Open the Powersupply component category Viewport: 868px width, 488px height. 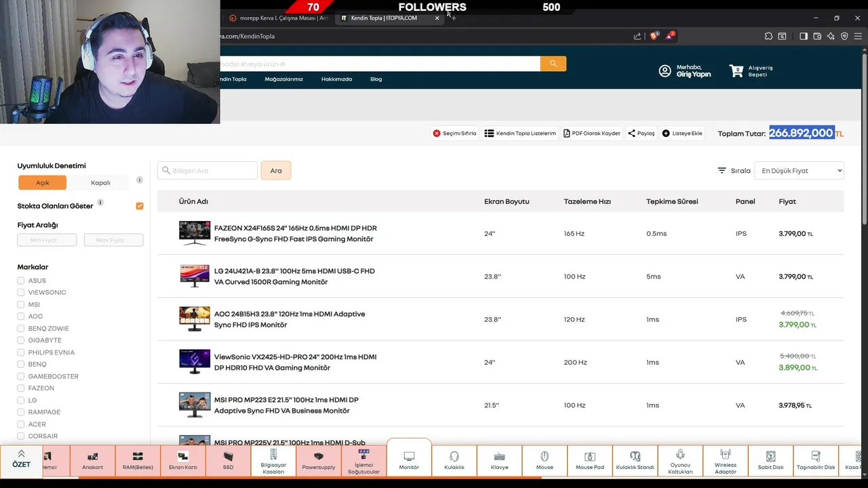click(319, 461)
